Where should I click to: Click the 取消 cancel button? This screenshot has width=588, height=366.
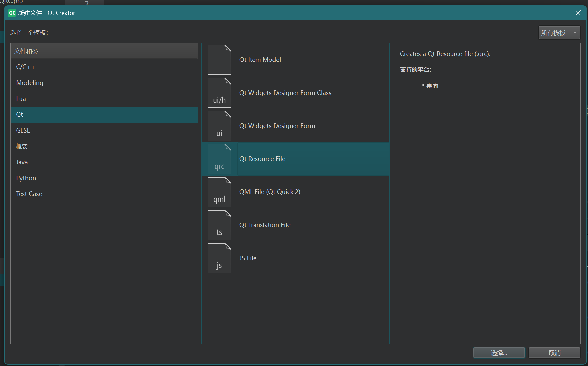[x=554, y=353]
